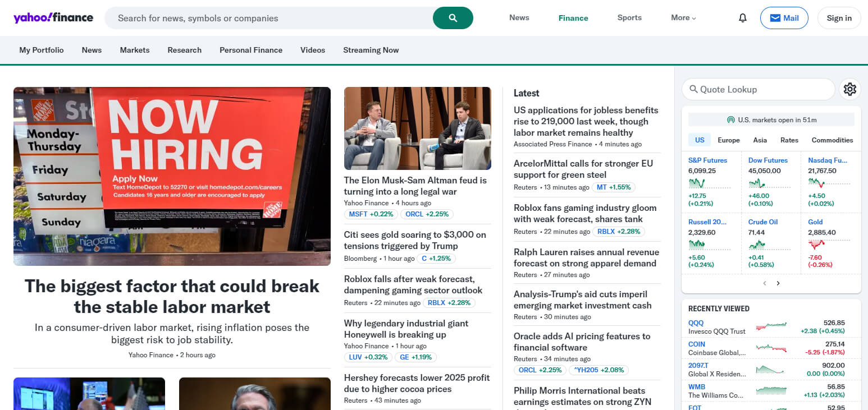Open Nasdaq Futures quote link
Screen dimensions: 868x410
[x=828, y=160]
